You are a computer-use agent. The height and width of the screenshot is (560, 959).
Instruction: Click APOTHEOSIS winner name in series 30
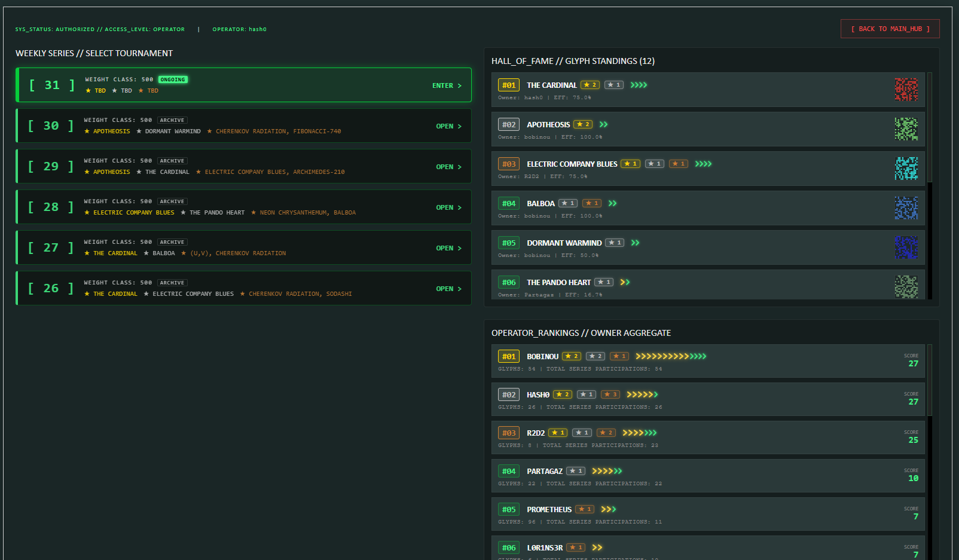(111, 131)
